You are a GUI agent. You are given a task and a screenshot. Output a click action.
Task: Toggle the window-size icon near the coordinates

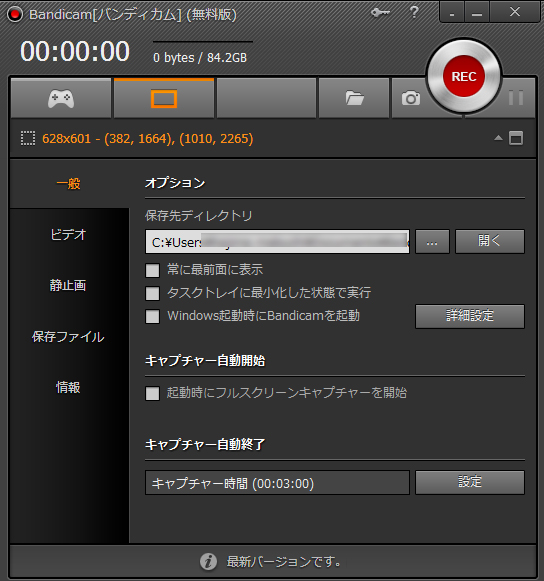point(516,138)
